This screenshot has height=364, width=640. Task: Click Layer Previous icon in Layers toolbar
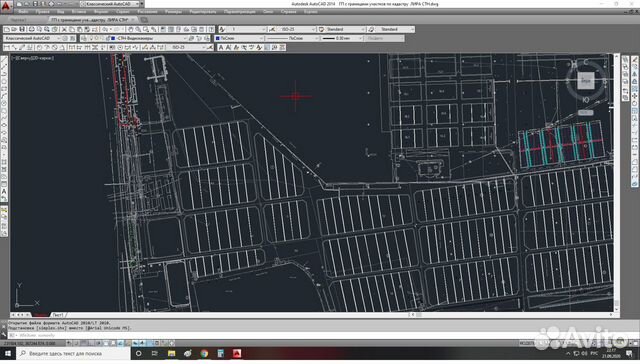199,38
